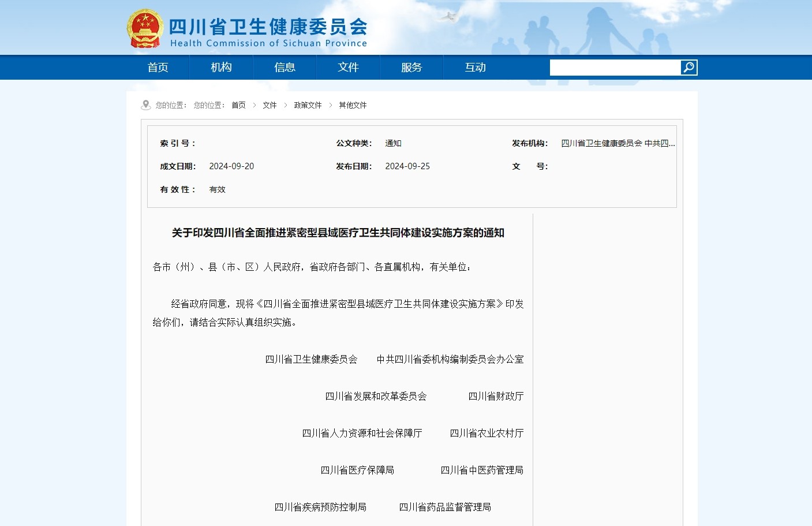Click the truncated 发布机构 value
This screenshot has height=526, width=812.
pyautogui.click(x=618, y=143)
